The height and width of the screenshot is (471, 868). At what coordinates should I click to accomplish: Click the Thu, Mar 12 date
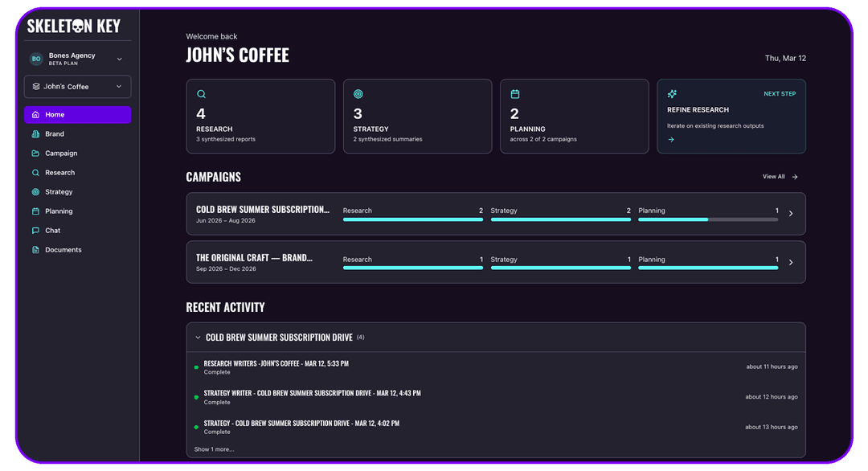[x=785, y=58]
